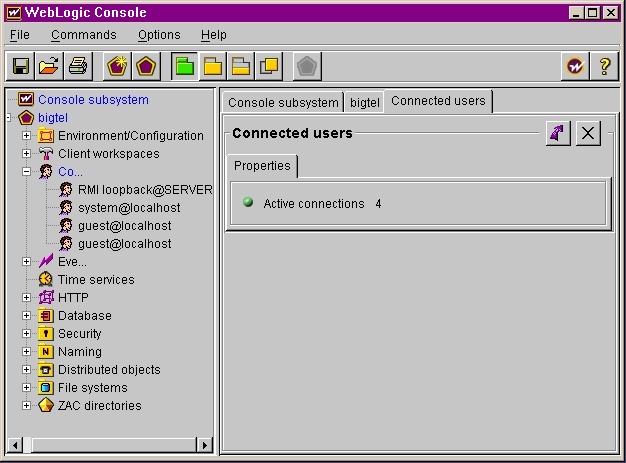The height and width of the screenshot is (463, 626).
Task: Select the stacked yellow folders view icon
Action: 241,66
